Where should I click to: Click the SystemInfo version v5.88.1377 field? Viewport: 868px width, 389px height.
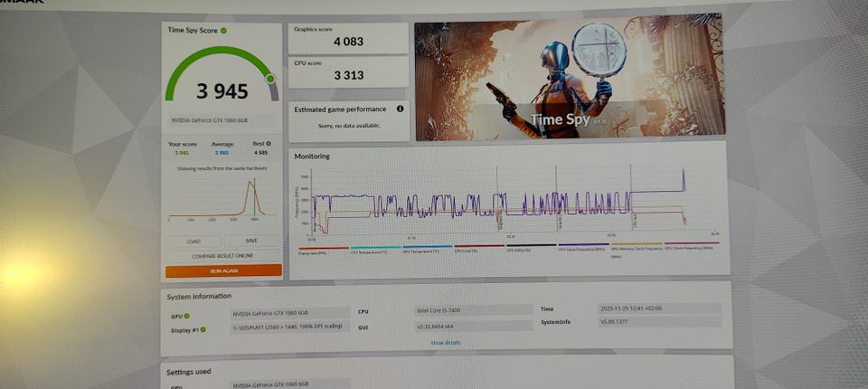pyautogui.click(x=660, y=322)
